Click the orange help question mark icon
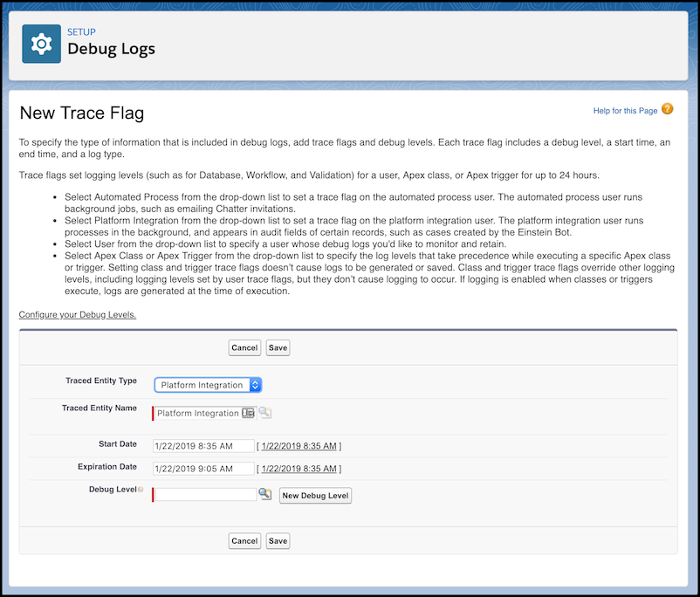700x597 pixels. (x=667, y=109)
